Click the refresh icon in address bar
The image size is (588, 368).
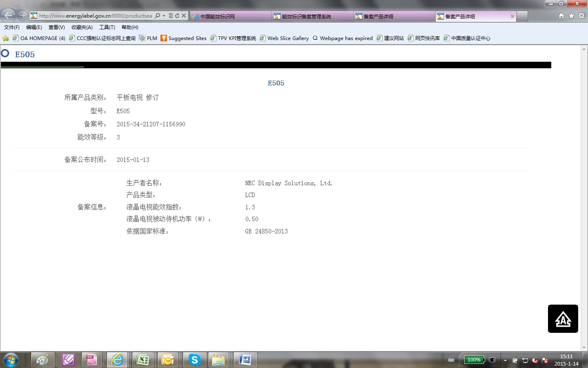[x=177, y=16]
